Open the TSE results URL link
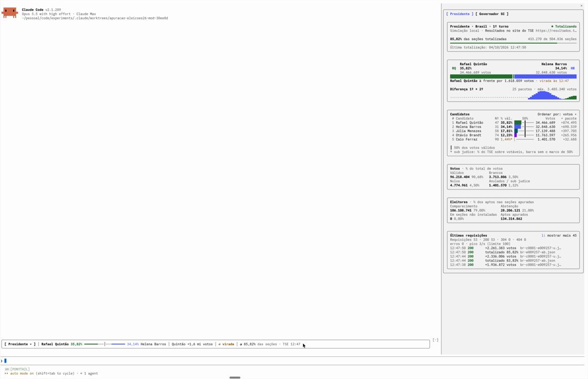 pyautogui.click(x=556, y=31)
